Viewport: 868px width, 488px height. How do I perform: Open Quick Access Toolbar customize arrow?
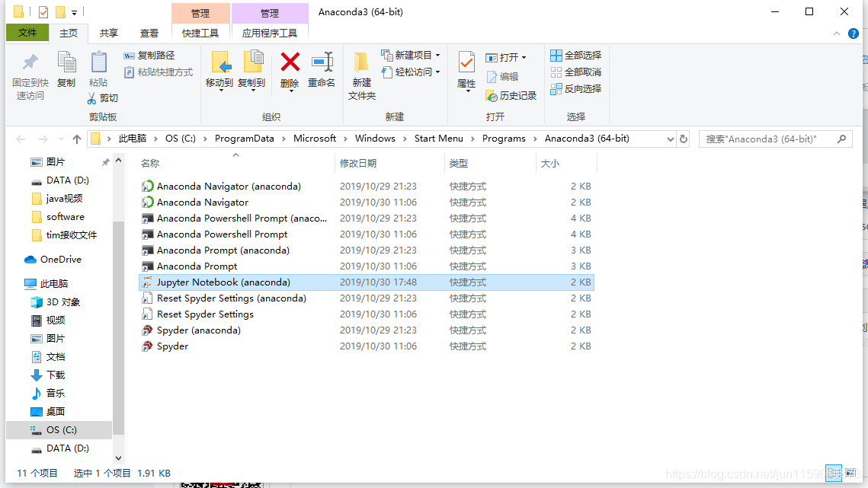[x=74, y=12]
